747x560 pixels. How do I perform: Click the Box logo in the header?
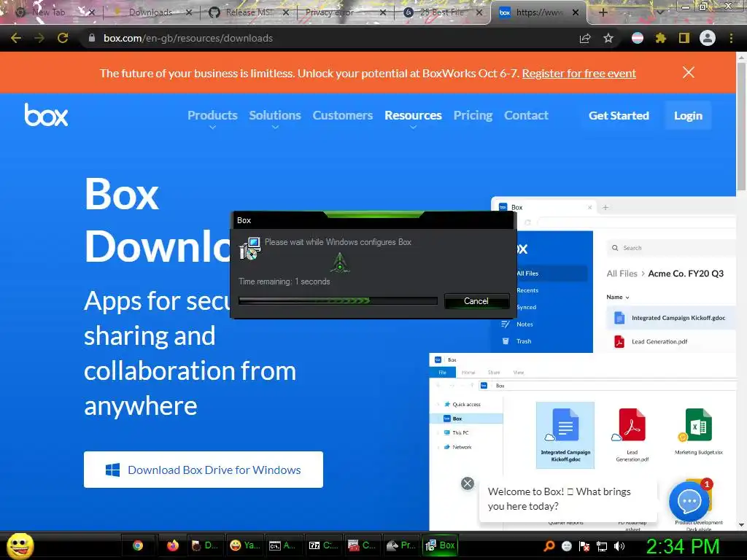[46, 114]
